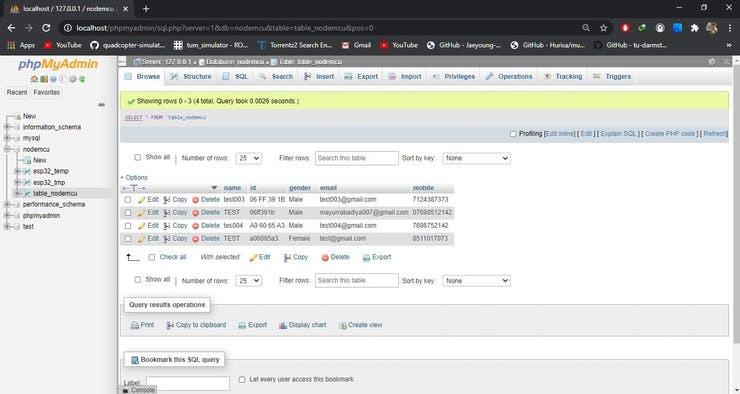The image size is (740, 394).
Task: Click the phpMyAdmin Home icon
Action: 34,79
